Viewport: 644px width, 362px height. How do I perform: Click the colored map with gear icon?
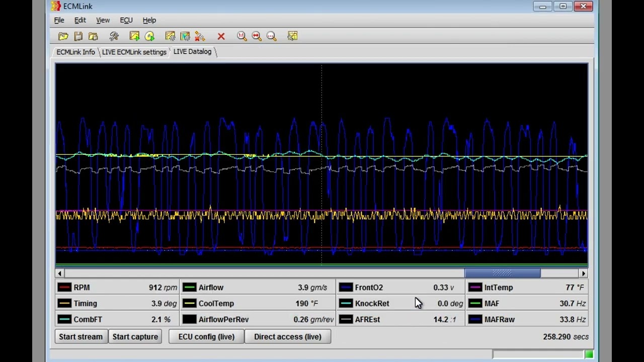point(185,36)
